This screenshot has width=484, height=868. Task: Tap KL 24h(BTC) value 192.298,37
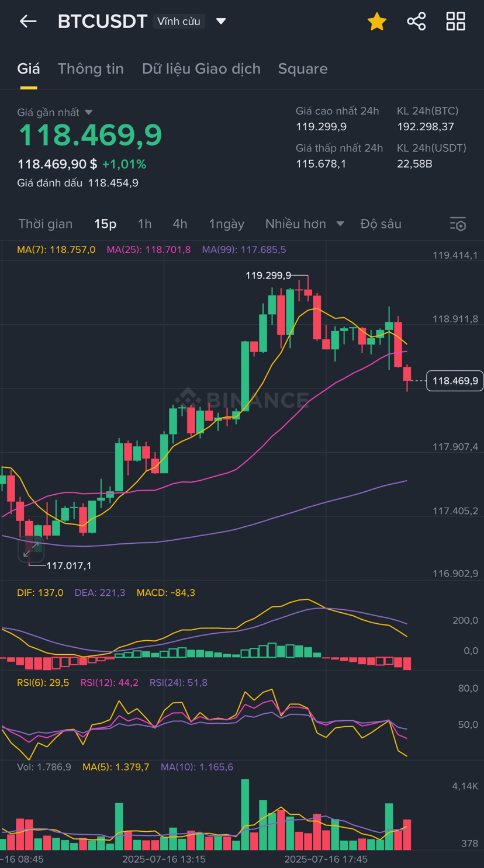[x=426, y=127]
